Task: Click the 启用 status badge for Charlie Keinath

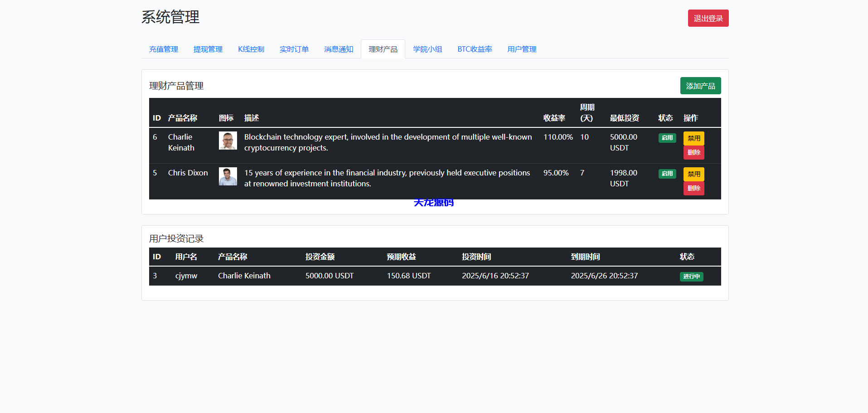Action: (667, 138)
